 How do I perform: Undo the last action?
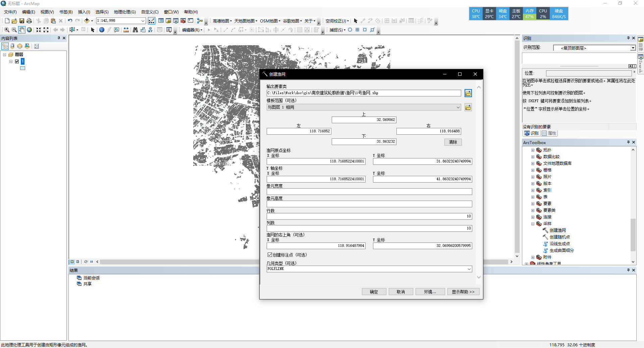(70, 21)
